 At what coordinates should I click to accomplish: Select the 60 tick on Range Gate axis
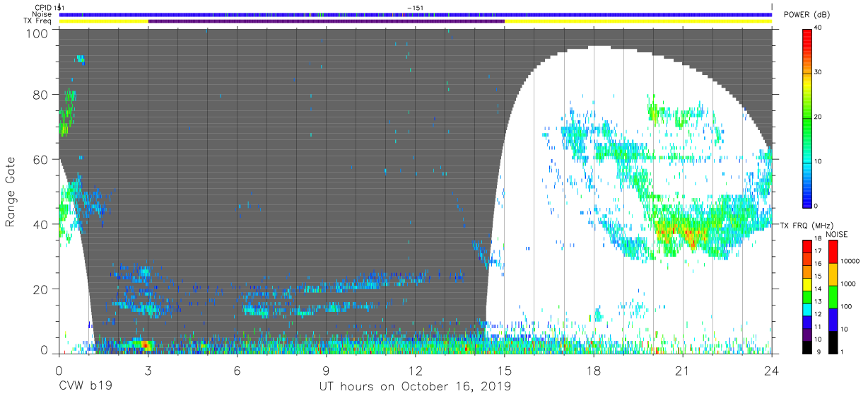click(41, 159)
